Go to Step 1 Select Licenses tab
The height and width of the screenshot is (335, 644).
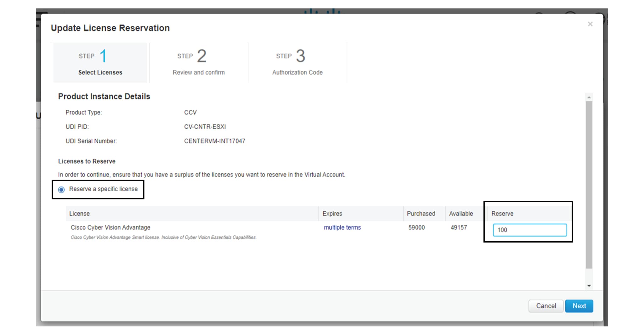[x=100, y=63]
